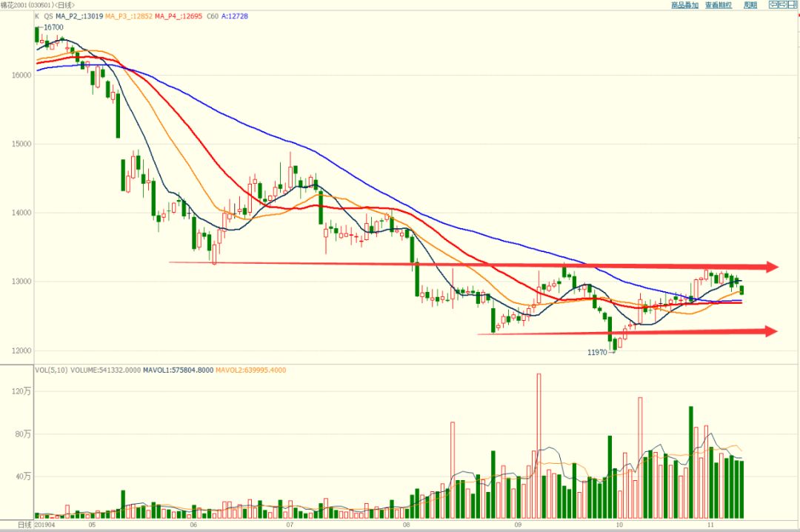Viewport: 800px width, 532px height.
Task: Click the C60 indicator label
Action: coord(213,16)
